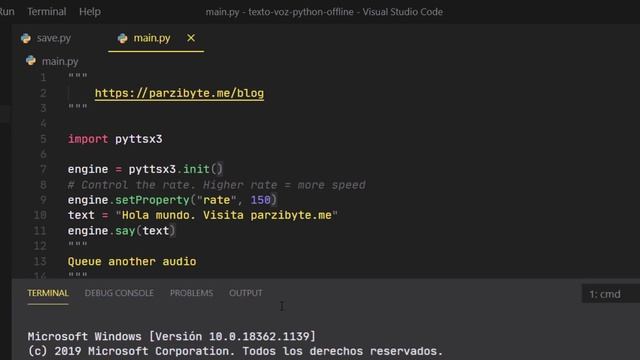Click the "Hola mundo" string text
This screenshot has height=360, width=640.
click(227, 215)
